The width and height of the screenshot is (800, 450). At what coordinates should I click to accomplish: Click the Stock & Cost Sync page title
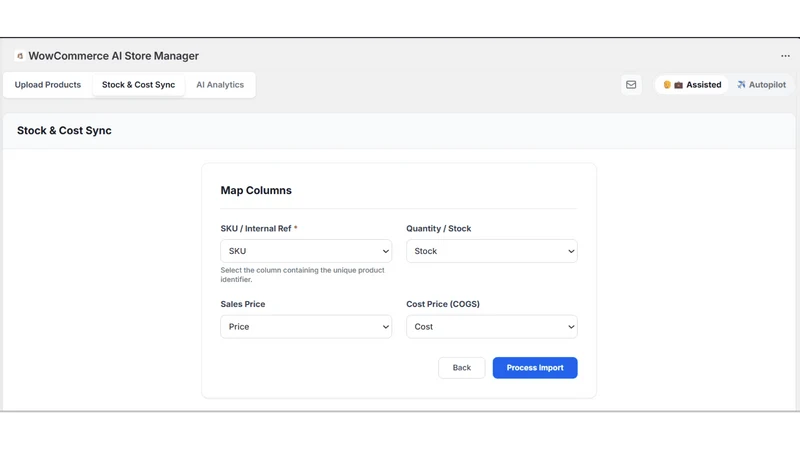(x=64, y=131)
